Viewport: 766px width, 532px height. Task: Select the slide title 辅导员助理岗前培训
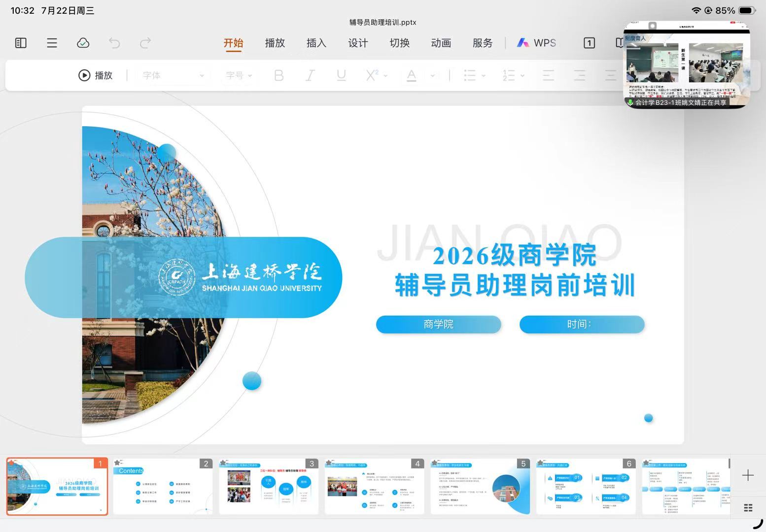click(515, 285)
